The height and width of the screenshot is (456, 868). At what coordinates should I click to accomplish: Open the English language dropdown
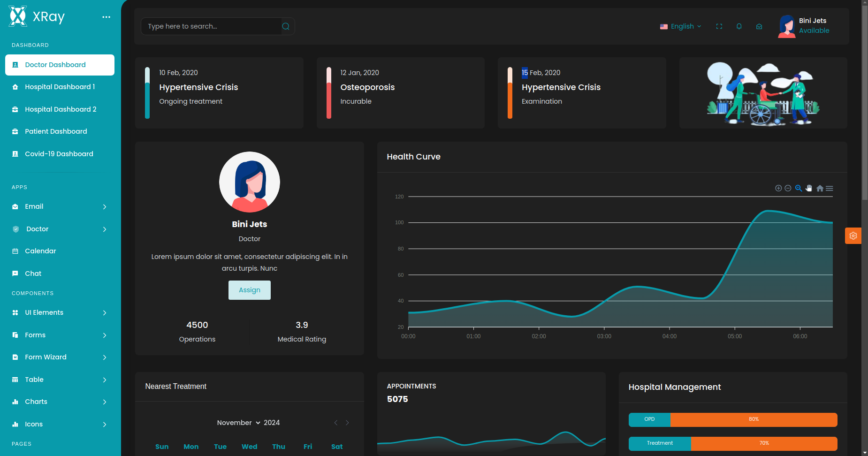[681, 26]
